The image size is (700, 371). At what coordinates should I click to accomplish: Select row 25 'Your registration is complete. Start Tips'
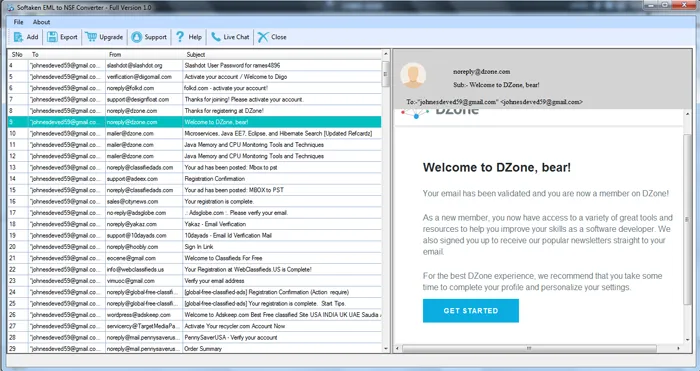(195, 304)
